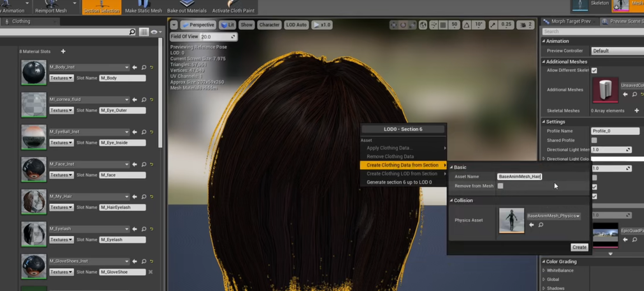
Task: Open the Show menu in viewport
Action: click(x=246, y=25)
